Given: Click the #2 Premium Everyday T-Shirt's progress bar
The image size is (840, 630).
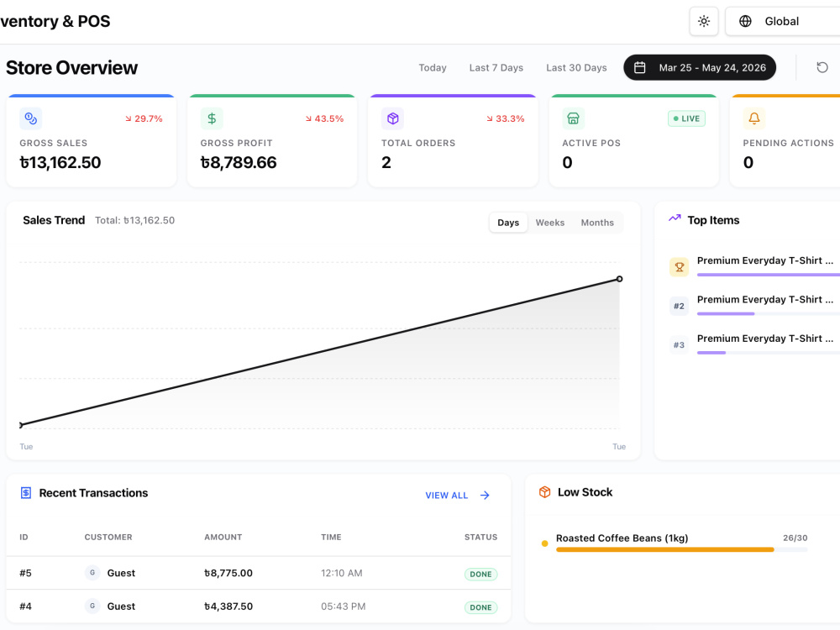Looking at the screenshot, I should pos(769,314).
